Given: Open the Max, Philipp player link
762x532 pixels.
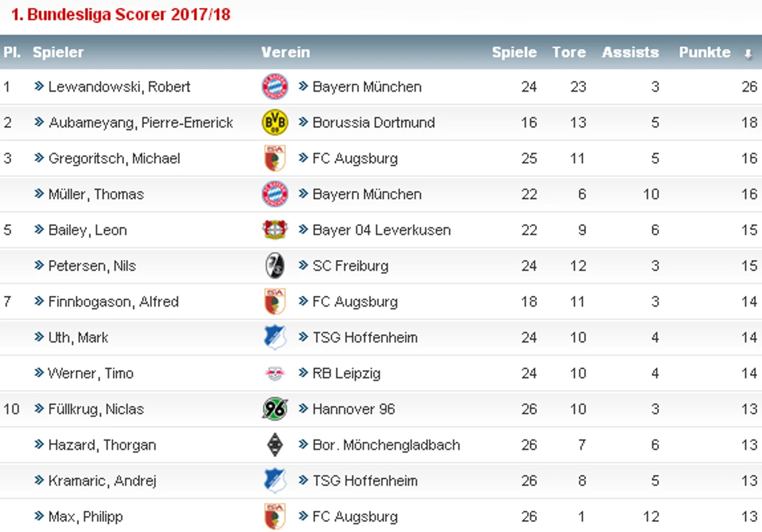Looking at the screenshot, I should (86, 517).
